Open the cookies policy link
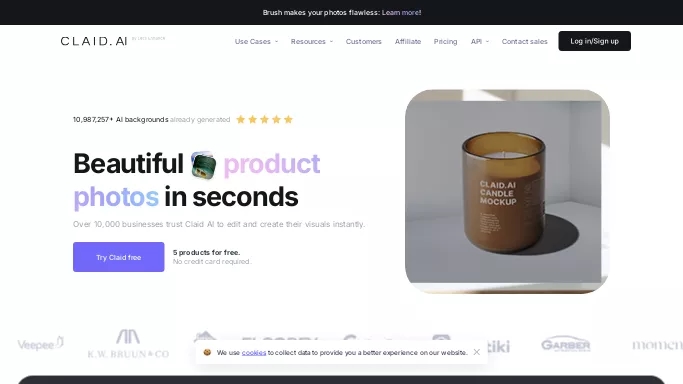 254,353
